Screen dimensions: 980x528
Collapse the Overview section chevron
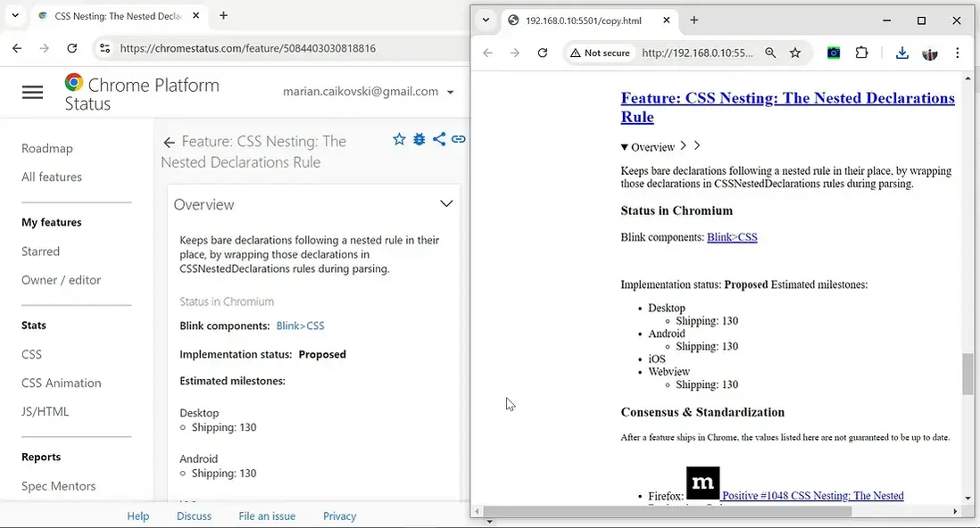click(x=446, y=203)
